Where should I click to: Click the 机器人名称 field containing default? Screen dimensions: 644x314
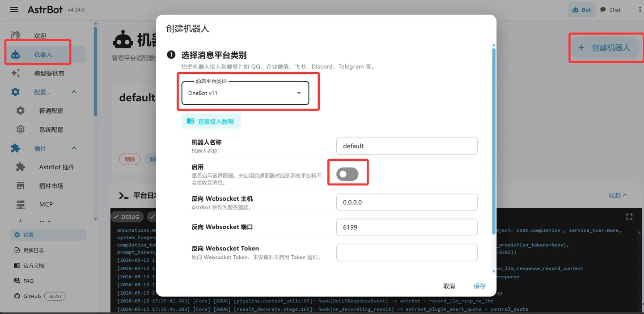click(x=407, y=146)
